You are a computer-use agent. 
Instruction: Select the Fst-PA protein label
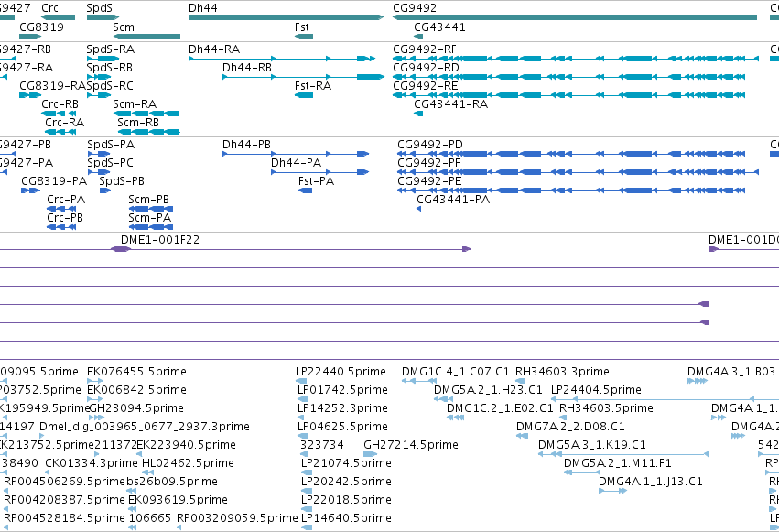point(316,181)
